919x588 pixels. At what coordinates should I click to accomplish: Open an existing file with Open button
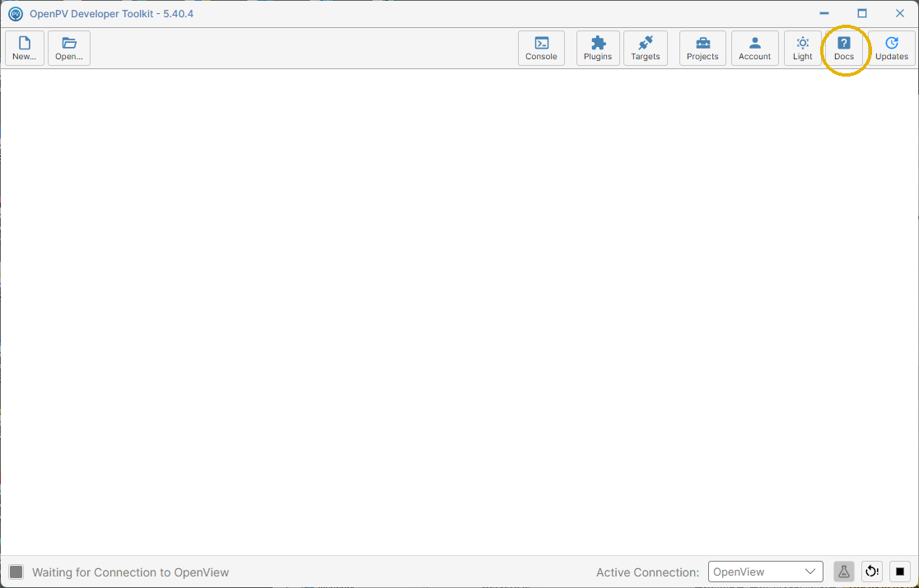(69, 48)
